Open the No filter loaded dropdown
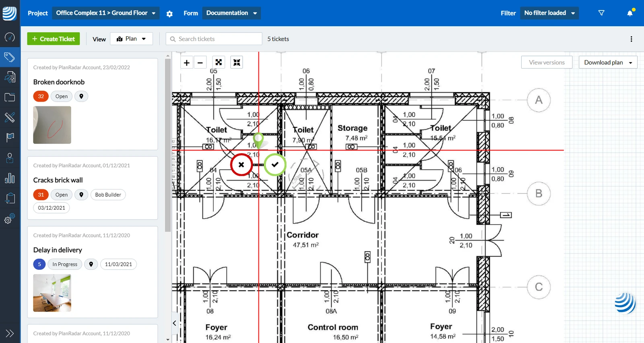The image size is (644, 343). coord(549,13)
